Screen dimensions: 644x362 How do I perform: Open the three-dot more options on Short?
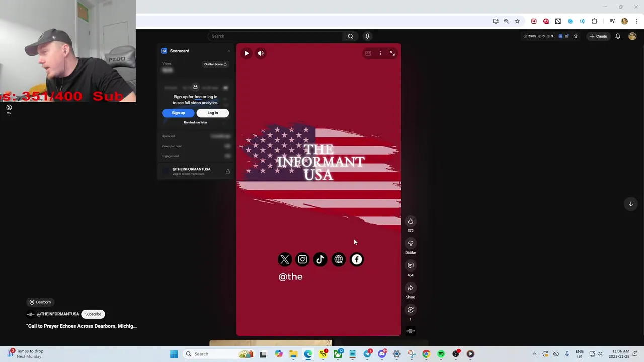point(380,53)
